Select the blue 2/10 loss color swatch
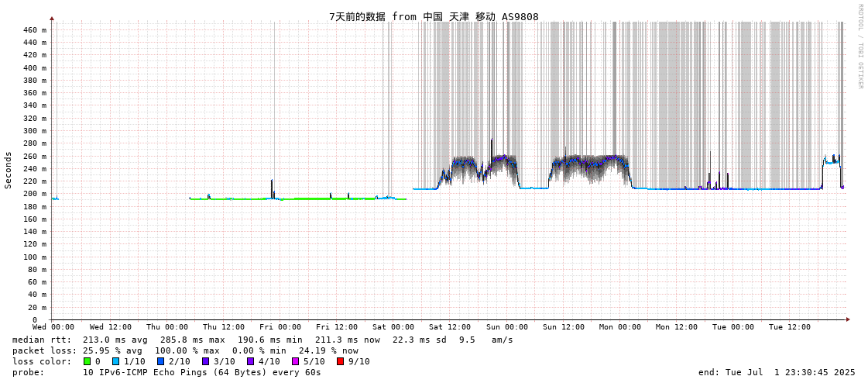The height and width of the screenshot is (383, 868). (160, 361)
